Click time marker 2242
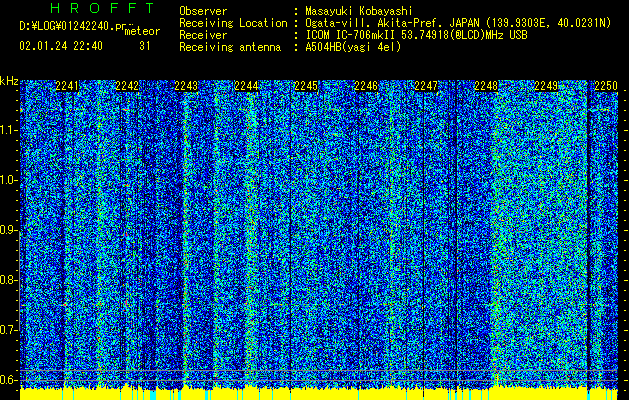Viewport: 629px width, 400px height. 127,86
